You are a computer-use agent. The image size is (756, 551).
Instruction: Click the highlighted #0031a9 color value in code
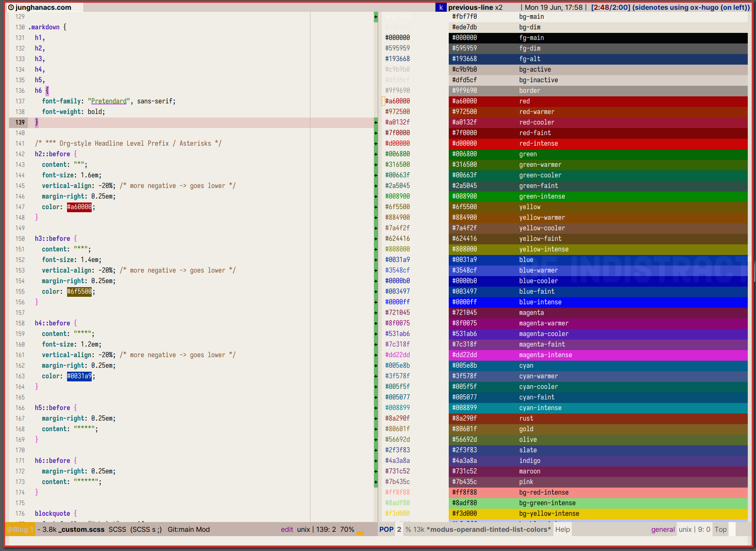pos(79,376)
